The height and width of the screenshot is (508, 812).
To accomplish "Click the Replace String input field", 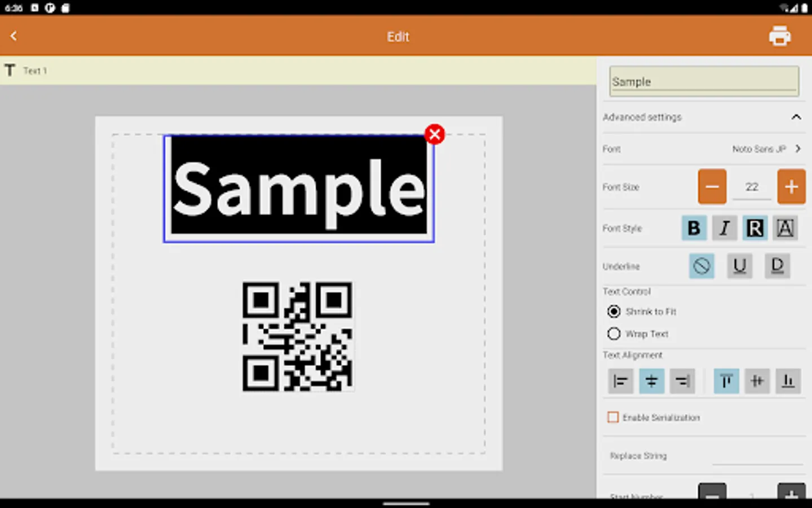I will 758,456.
